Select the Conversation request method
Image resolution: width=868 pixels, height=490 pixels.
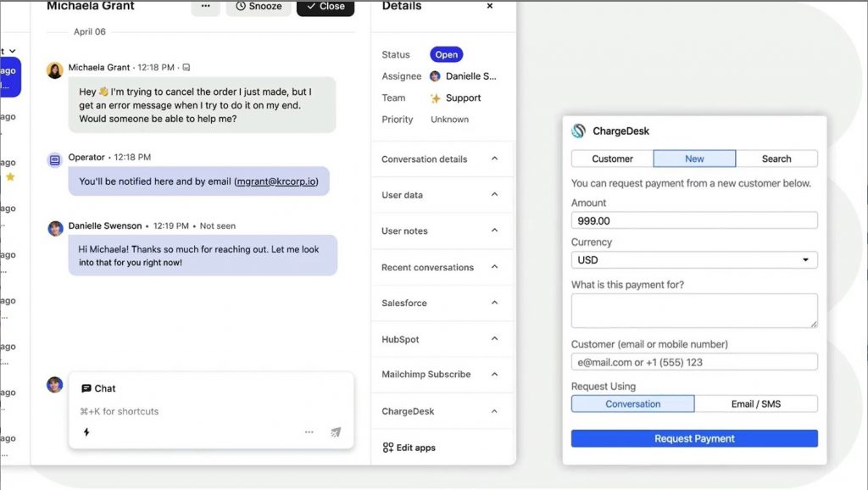[632, 404]
